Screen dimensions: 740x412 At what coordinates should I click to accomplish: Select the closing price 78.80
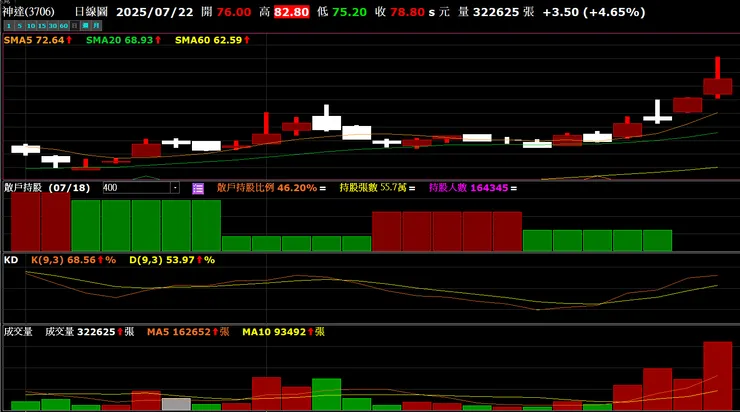(x=407, y=12)
